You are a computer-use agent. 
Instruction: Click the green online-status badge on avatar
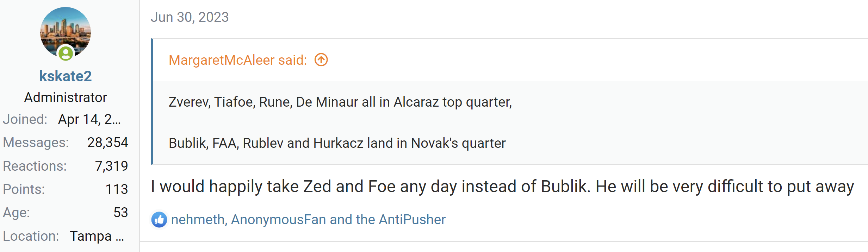pos(66,53)
